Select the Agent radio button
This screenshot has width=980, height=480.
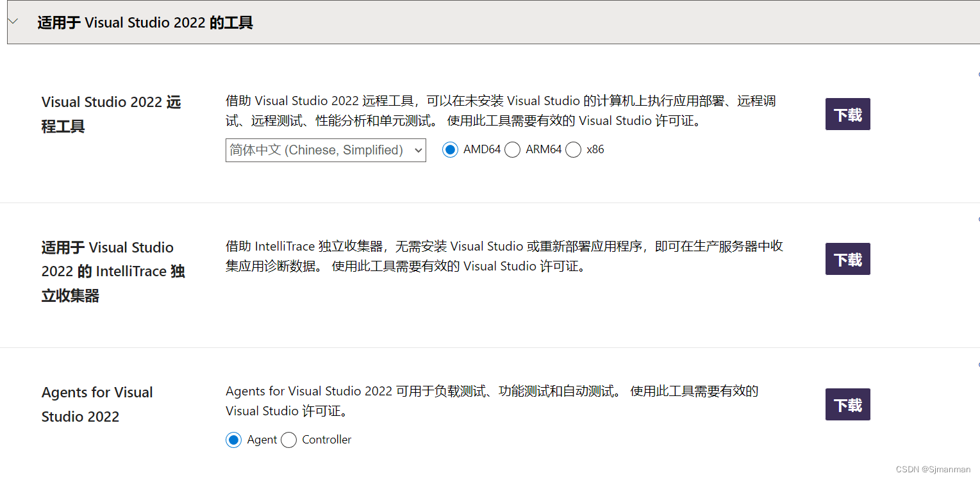(x=233, y=440)
